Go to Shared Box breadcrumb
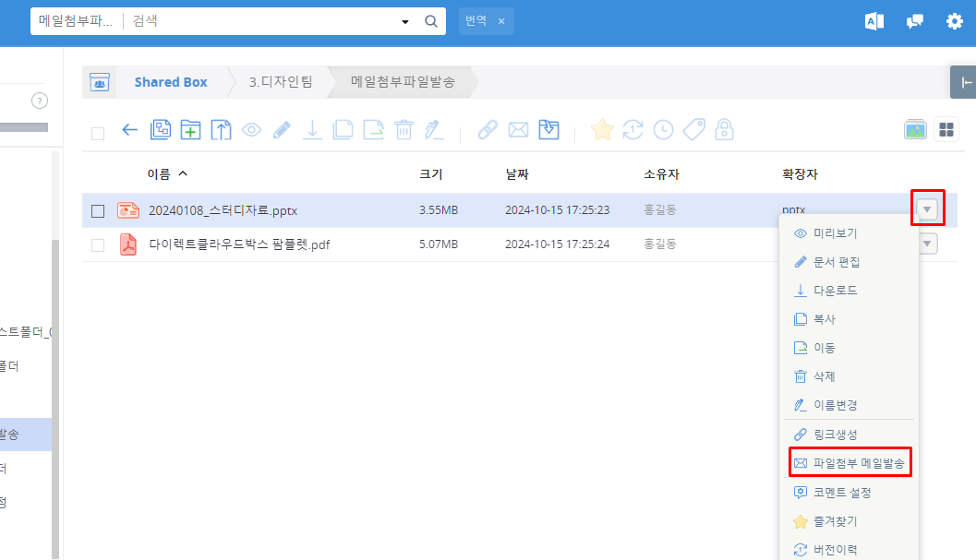 point(170,82)
